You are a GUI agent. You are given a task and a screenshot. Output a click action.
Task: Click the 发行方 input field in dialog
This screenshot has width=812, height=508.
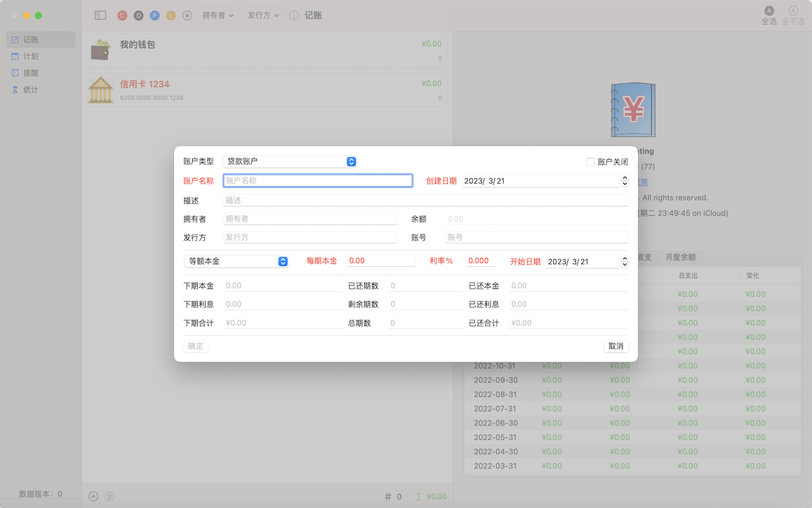(310, 237)
